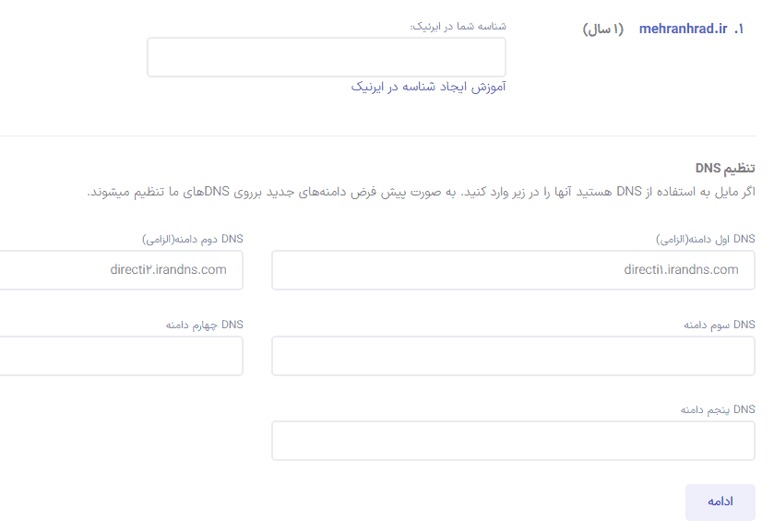The width and height of the screenshot is (774, 532).
Task: Click the empty "DNS چهارم دامنه" input field
Action: click(120, 355)
